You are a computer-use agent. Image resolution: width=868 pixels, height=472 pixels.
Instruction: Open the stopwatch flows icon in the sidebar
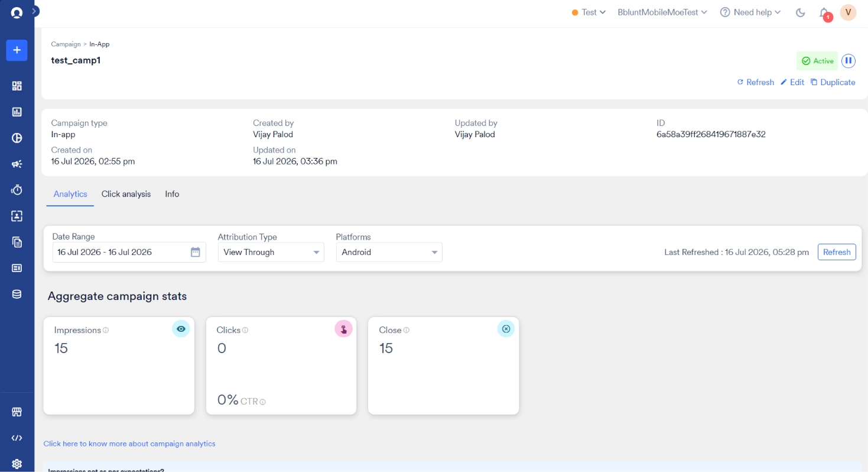pyautogui.click(x=17, y=190)
